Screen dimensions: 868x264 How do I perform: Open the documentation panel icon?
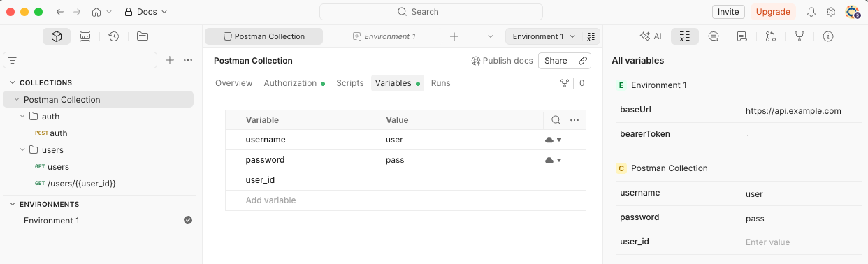coord(742,36)
